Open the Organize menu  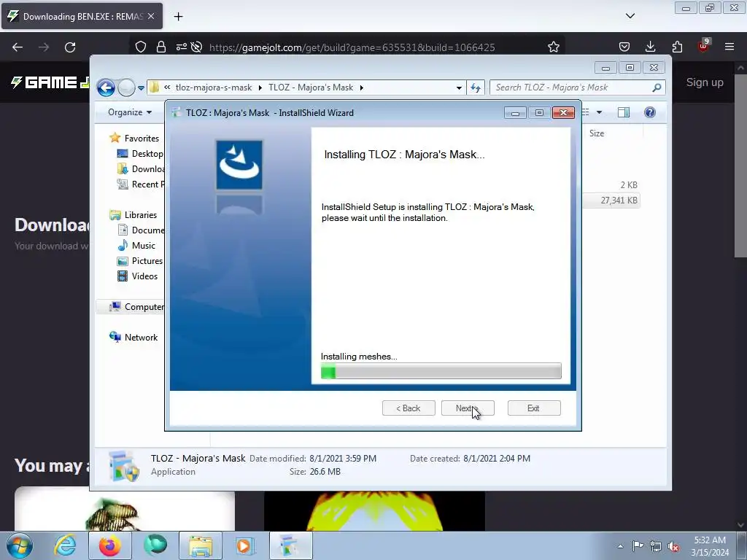[130, 112]
